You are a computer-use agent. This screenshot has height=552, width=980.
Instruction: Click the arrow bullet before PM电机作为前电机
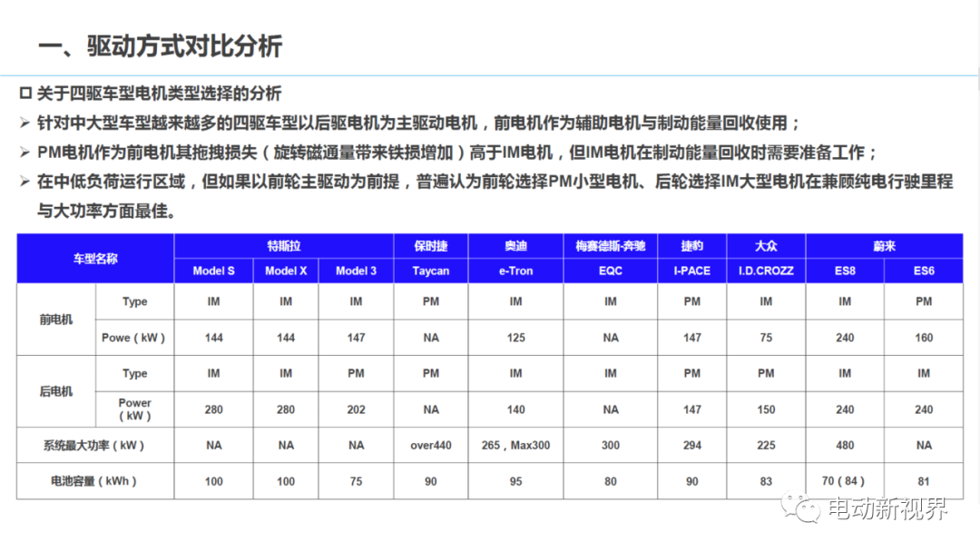[x=25, y=152]
